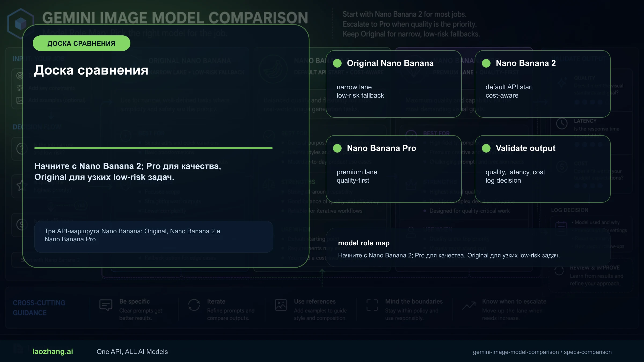Screen dimensions: 644x362
Task: Click the model role map panel
Action: 468,248
